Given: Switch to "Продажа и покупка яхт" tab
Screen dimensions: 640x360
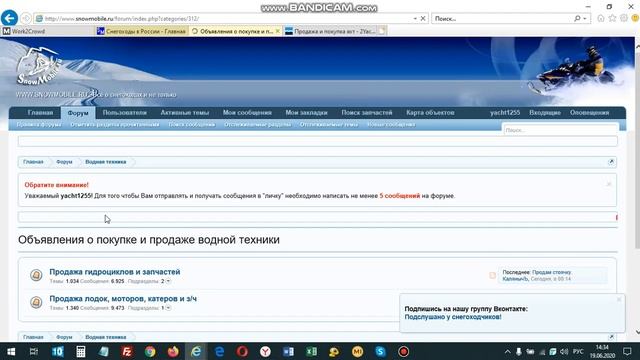Looking at the screenshot, I should pyautogui.click(x=331, y=31).
